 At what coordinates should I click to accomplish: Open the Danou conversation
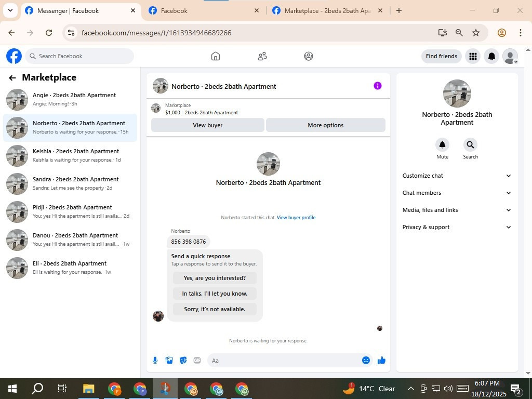(x=70, y=240)
